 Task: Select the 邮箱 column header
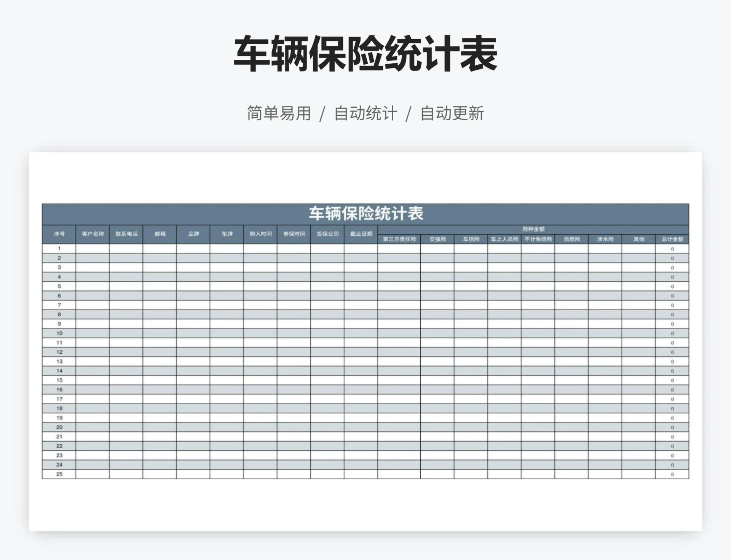(x=160, y=235)
